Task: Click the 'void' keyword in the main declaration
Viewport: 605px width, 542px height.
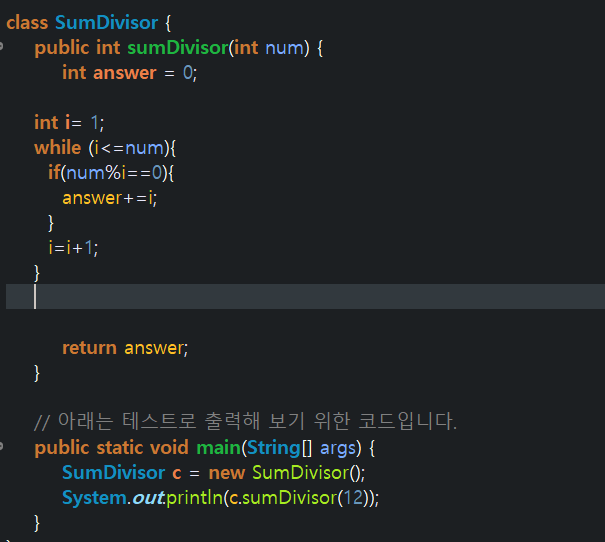Action: (169, 447)
